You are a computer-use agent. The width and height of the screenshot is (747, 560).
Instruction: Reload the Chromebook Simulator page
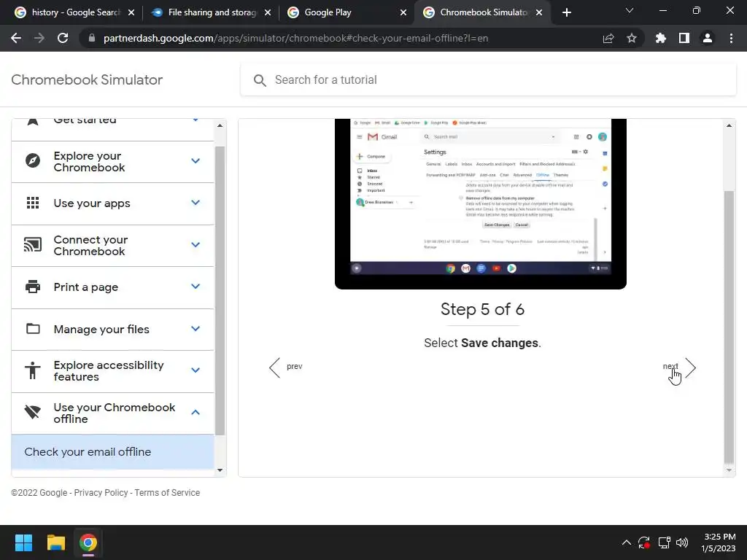click(x=63, y=38)
